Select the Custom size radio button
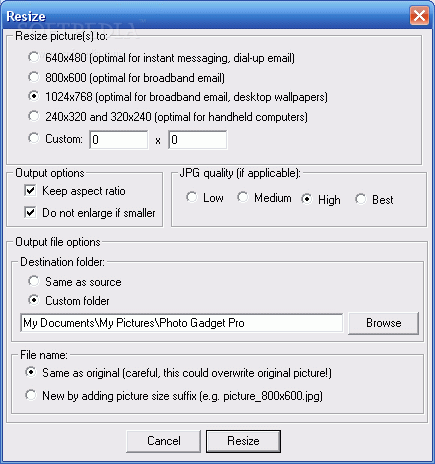 click(34, 138)
